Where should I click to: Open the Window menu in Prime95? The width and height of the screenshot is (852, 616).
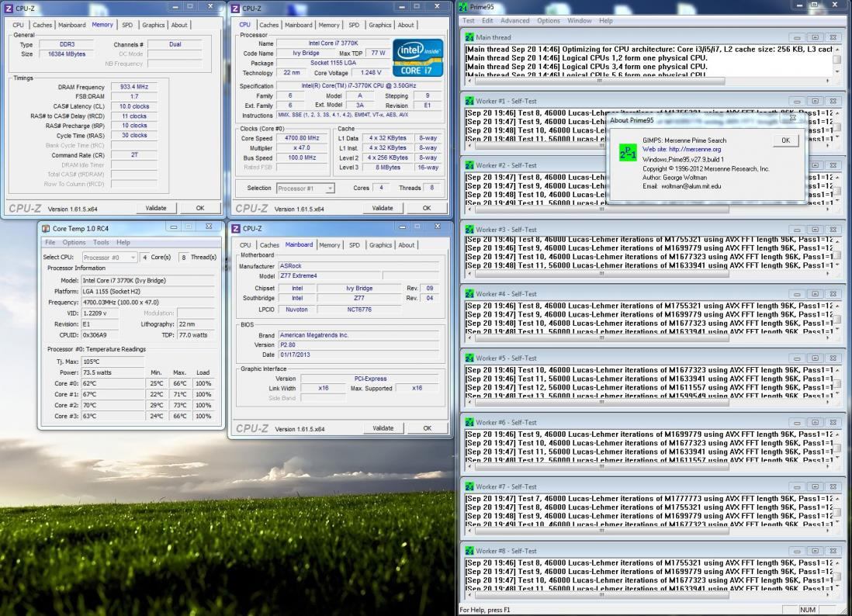579,21
